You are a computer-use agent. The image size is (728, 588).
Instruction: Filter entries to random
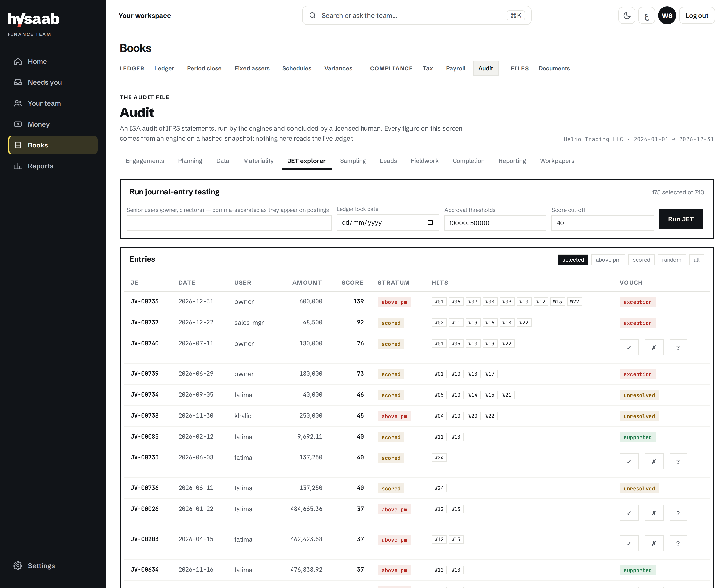click(671, 260)
